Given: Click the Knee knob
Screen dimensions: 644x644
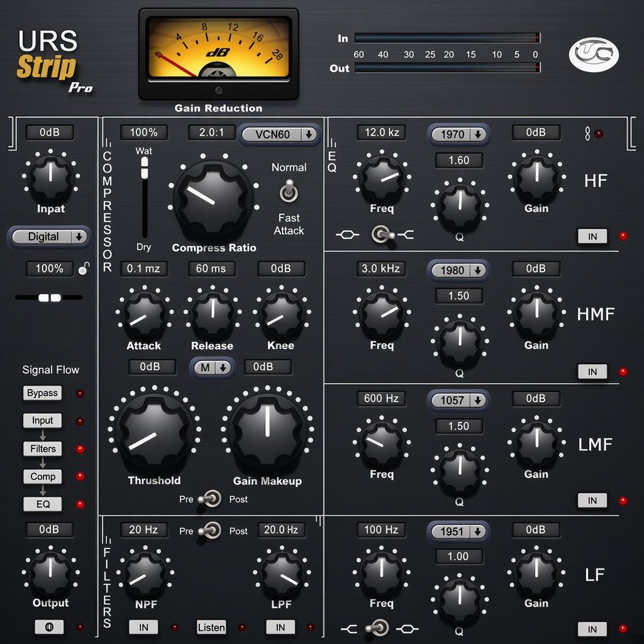Looking at the screenshot, I should click(x=281, y=314).
